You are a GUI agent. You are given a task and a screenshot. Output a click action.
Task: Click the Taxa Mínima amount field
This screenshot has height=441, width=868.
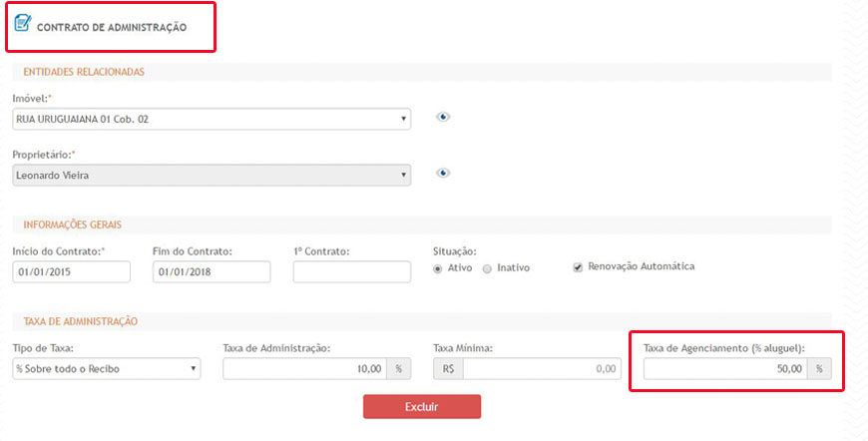pos(541,369)
